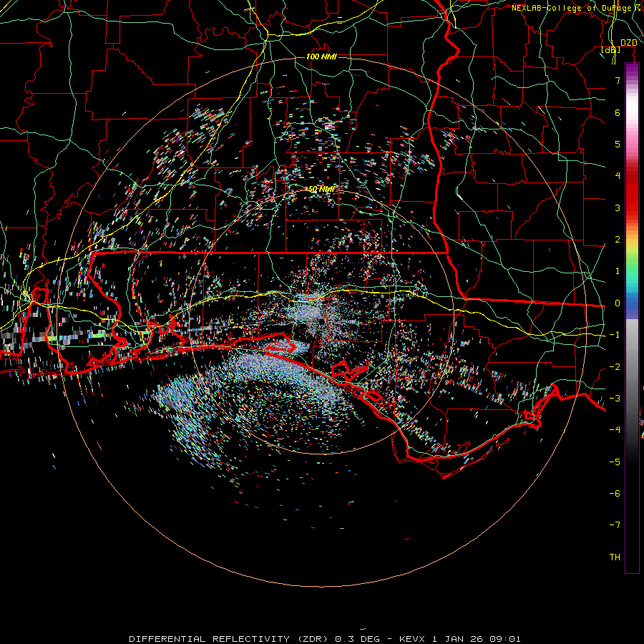Click the "DIFFERENTIAL REFLECTIVITY (ZDR)" caption text
Image resolution: width=644 pixels, height=644 pixels.
point(228,639)
